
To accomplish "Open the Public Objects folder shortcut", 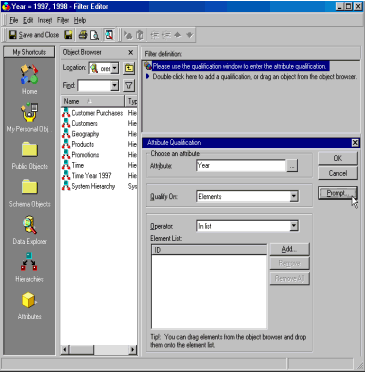I will click(29, 155).
